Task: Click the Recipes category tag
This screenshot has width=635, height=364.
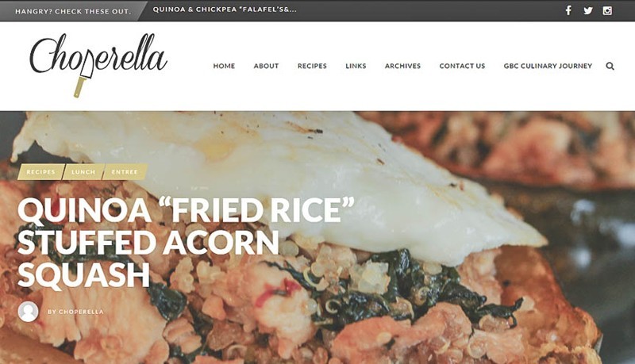Action: pos(41,172)
